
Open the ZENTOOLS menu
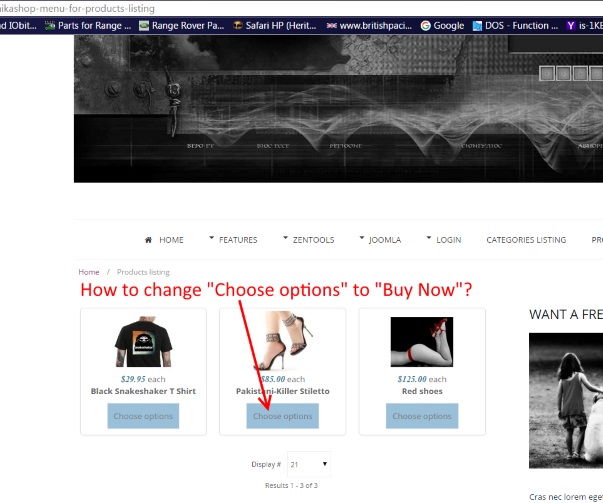coord(313,240)
